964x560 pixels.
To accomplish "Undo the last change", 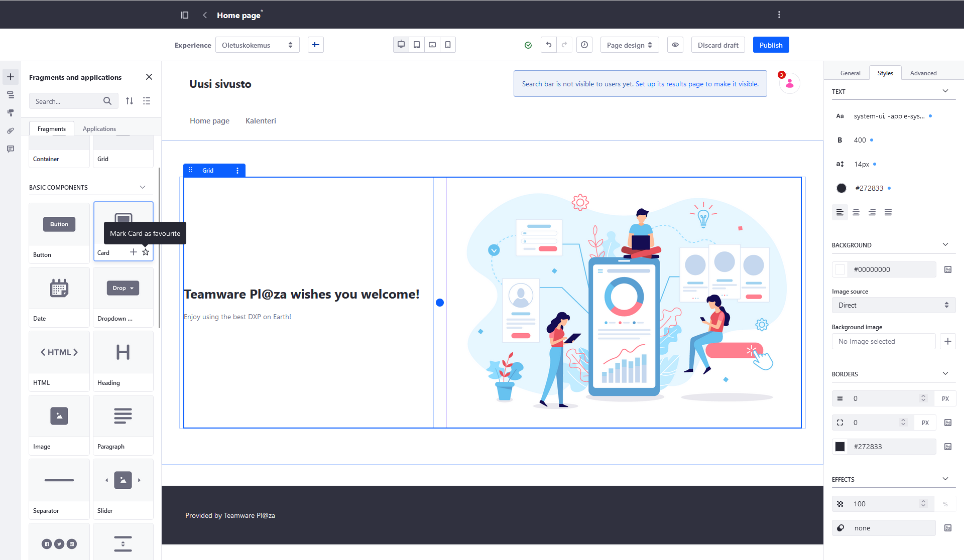I will tap(549, 45).
